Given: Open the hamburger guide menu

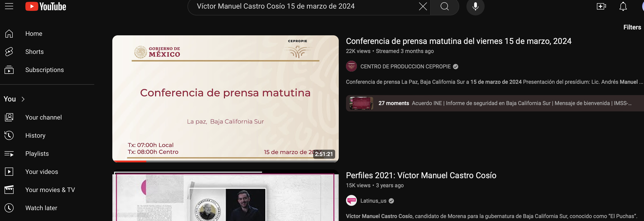Looking at the screenshot, I should [x=9, y=6].
